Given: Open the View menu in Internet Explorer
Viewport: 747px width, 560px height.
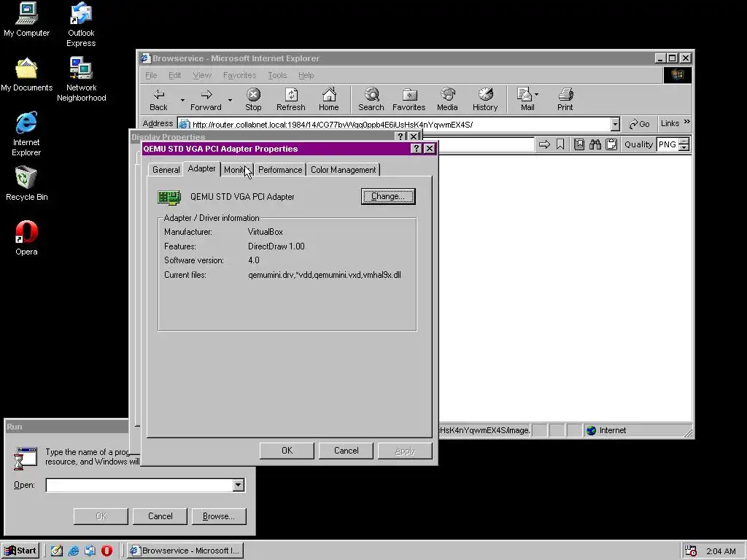Looking at the screenshot, I should click(x=202, y=75).
